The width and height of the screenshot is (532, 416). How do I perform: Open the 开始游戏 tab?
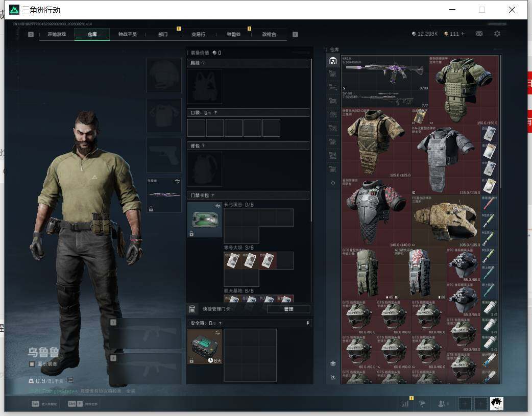click(x=57, y=34)
